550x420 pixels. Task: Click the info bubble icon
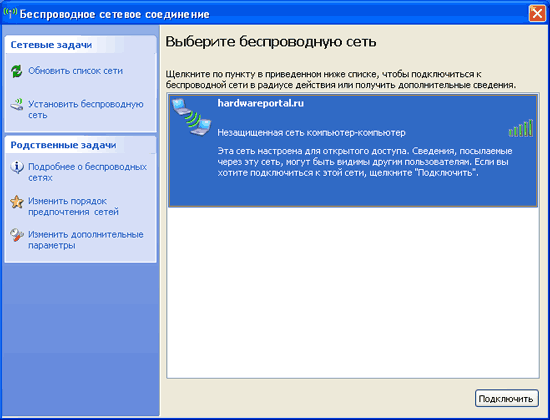17,167
